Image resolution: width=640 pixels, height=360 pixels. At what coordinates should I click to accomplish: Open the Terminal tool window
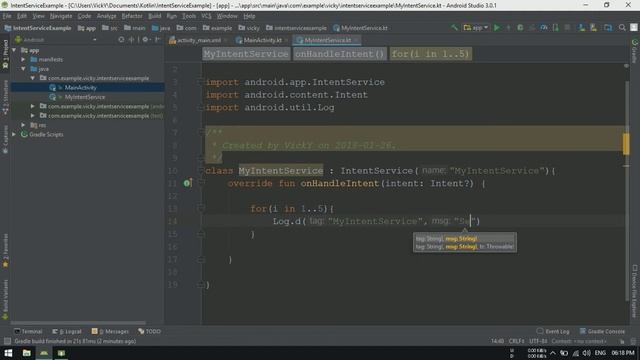[x=28, y=331]
